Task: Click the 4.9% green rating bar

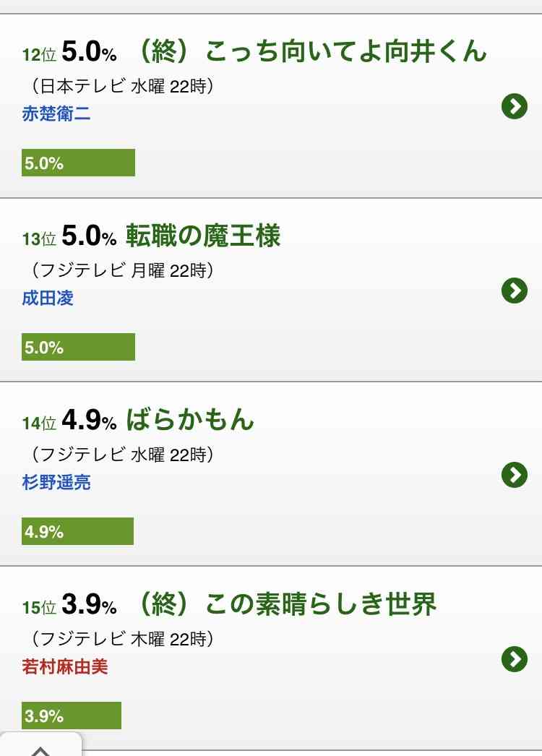Action: (77, 531)
